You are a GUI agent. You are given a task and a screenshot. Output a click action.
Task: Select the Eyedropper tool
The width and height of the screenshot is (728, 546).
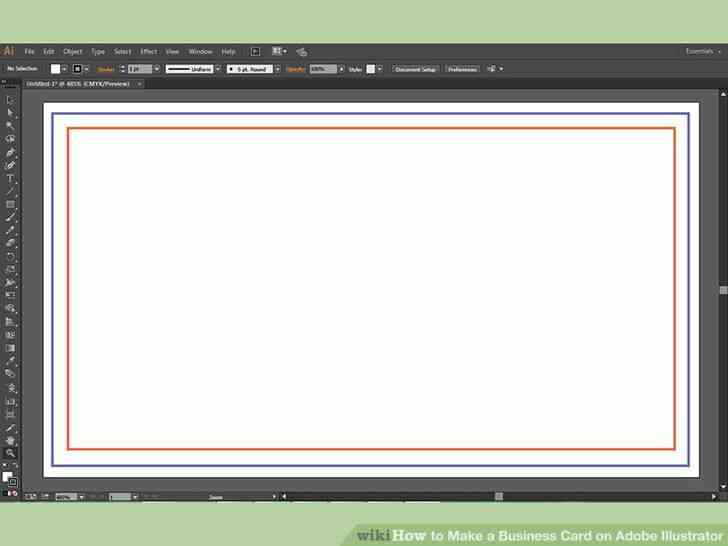pyautogui.click(x=10, y=361)
